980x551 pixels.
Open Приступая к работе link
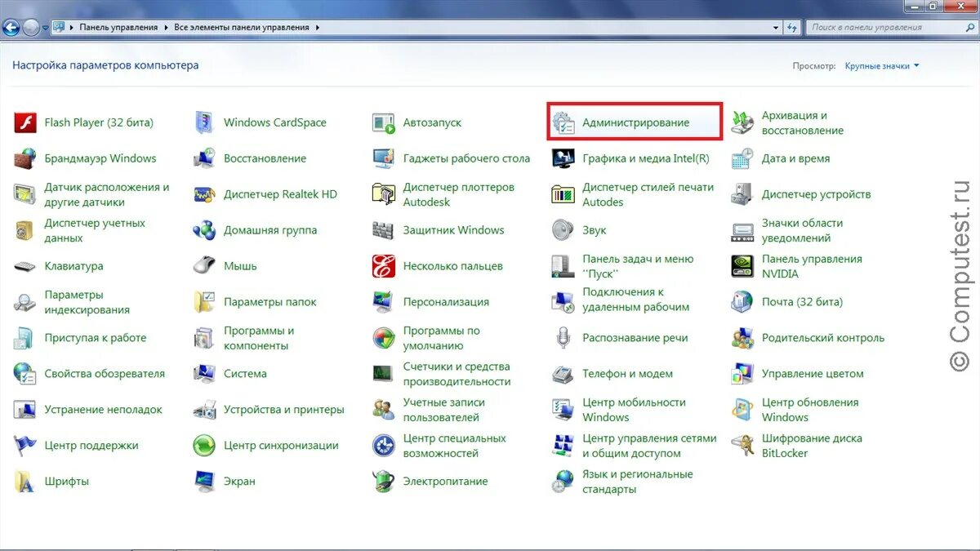(96, 338)
